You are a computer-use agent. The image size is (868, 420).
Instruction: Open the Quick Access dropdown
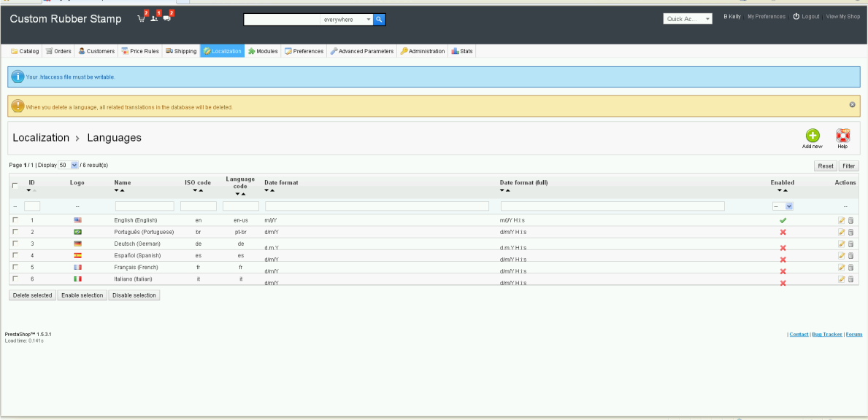[x=688, y=19]
